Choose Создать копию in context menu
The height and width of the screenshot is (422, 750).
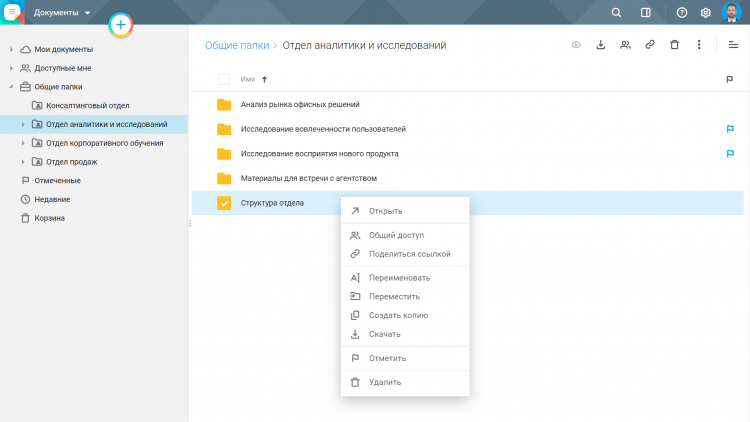405,315
